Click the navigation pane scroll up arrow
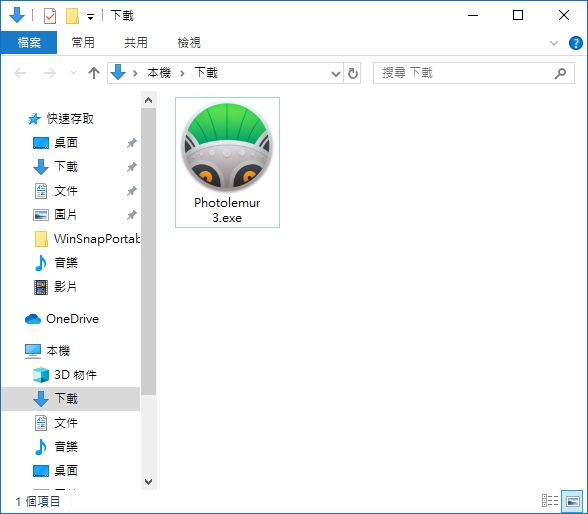588x514 pixels. tap(148, 100)
